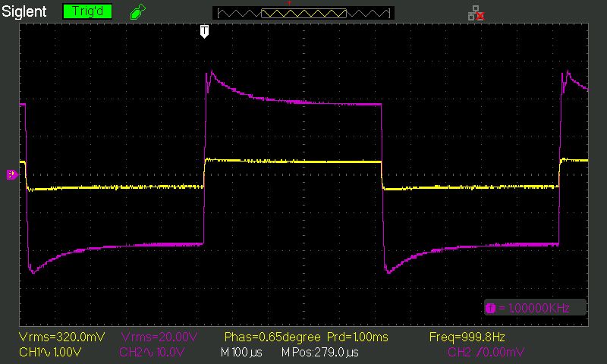Click the small red trigger marker above memory bar
Image resolution: width=607 pixels, height=364 pixels.
click(x=289, y=3)
